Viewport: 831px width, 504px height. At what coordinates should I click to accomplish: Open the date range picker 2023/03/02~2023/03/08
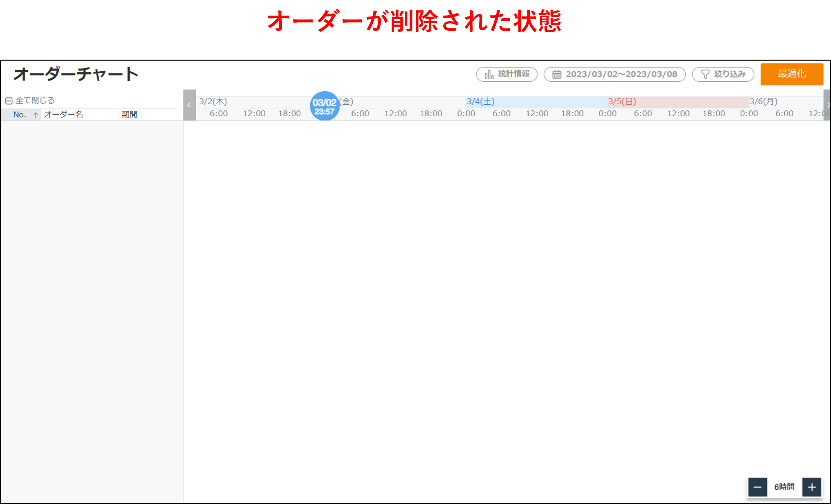614,74
